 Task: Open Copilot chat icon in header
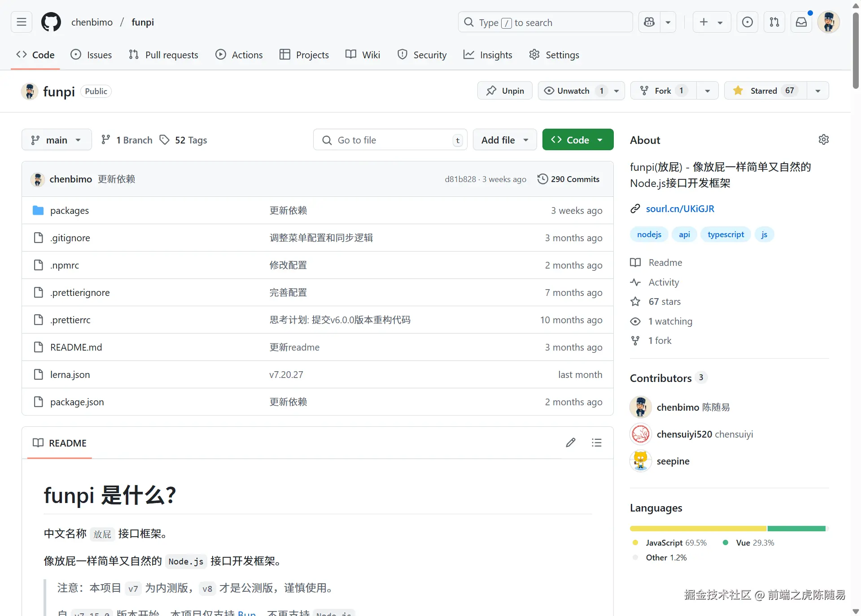(x=649, y=22)
